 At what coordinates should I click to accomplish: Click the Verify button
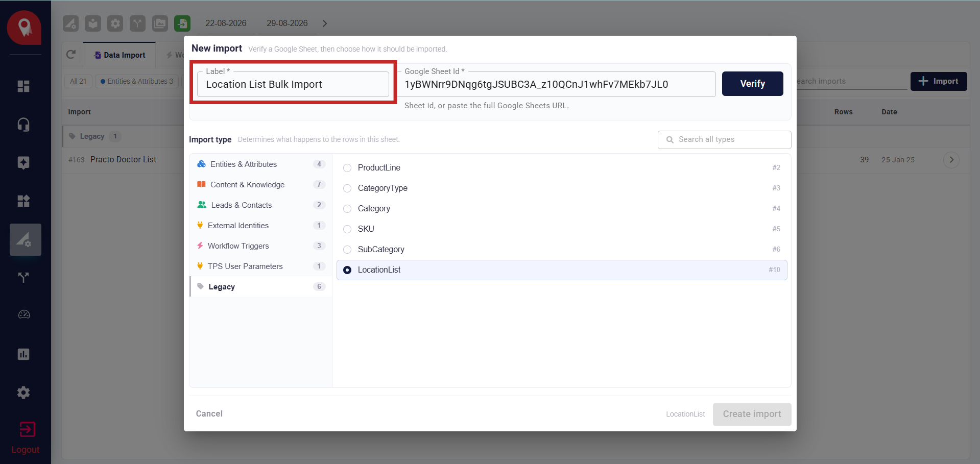[x=752, y=84]
